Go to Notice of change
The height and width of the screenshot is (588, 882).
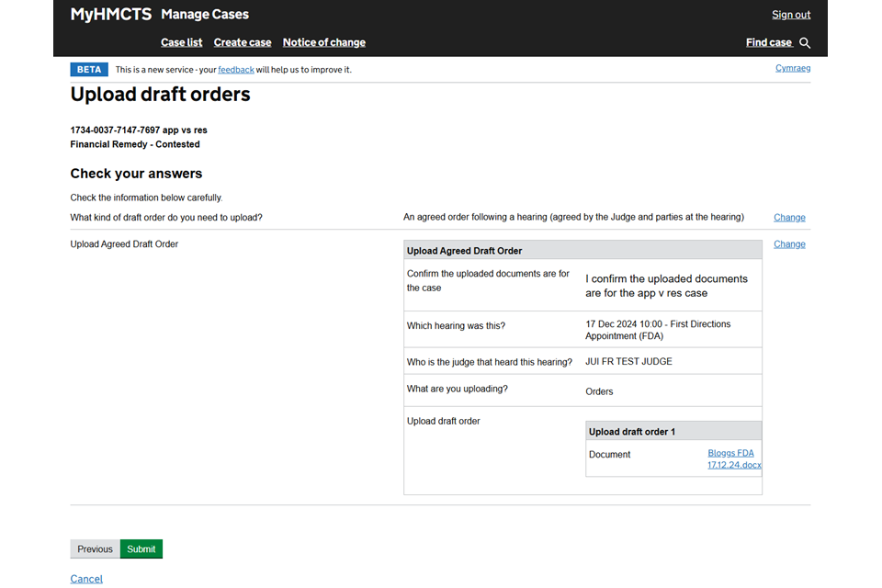coord(323,42)
